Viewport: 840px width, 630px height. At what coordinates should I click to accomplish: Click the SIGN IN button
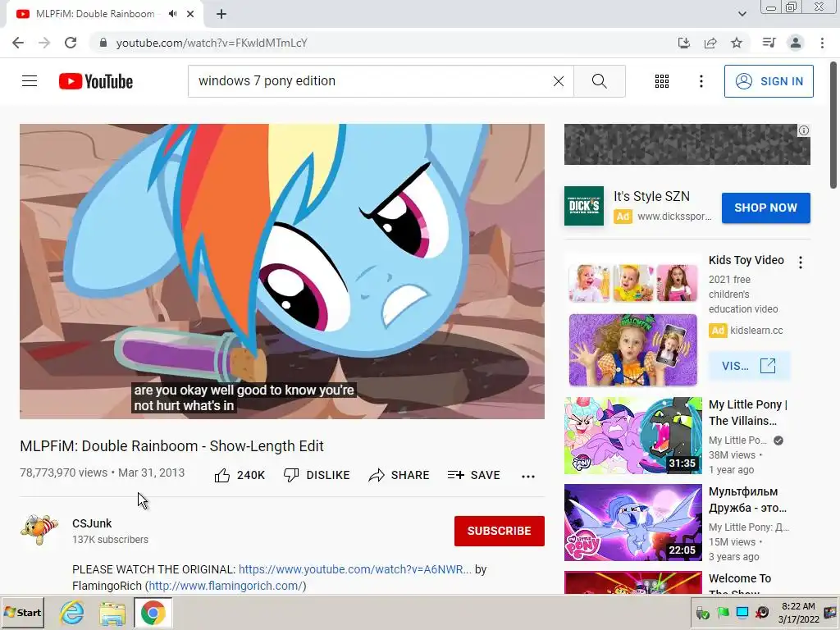(x=769, y=81)
